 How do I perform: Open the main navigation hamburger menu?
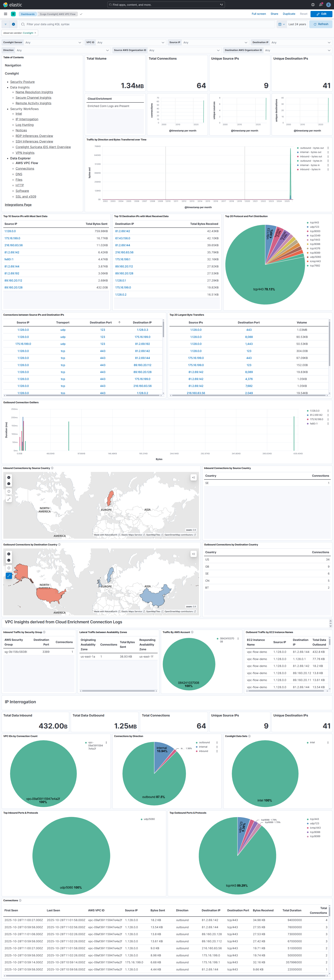pyautogui.click(x=5, y=14)
